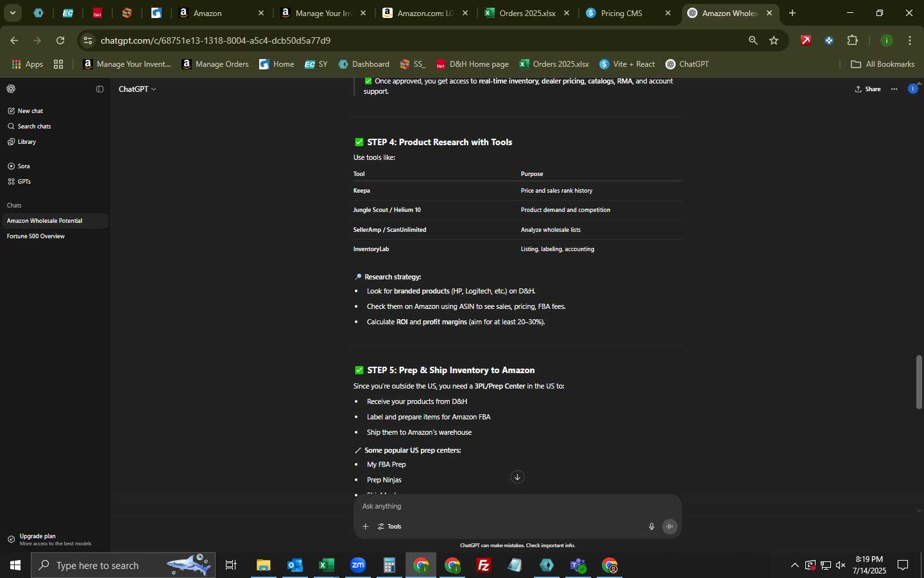924x578 pixels.
Task: Show hidden system tray icons
Action: point(794,565)
